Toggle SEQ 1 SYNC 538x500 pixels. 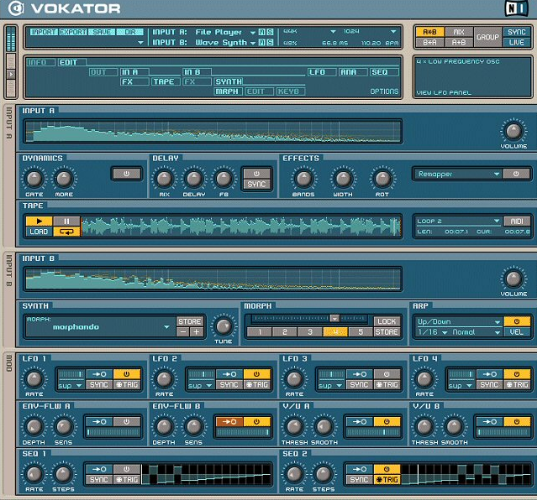tap(99, 480)
